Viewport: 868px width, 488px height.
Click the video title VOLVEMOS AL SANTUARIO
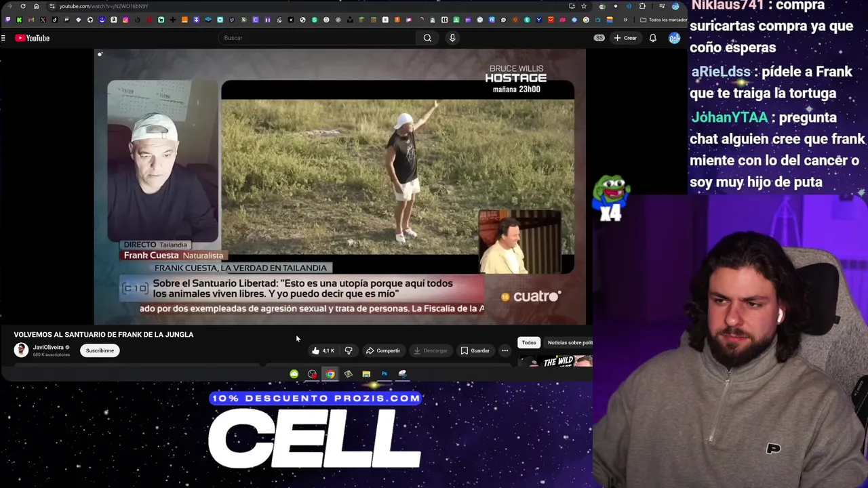click(x=104, y=334)
